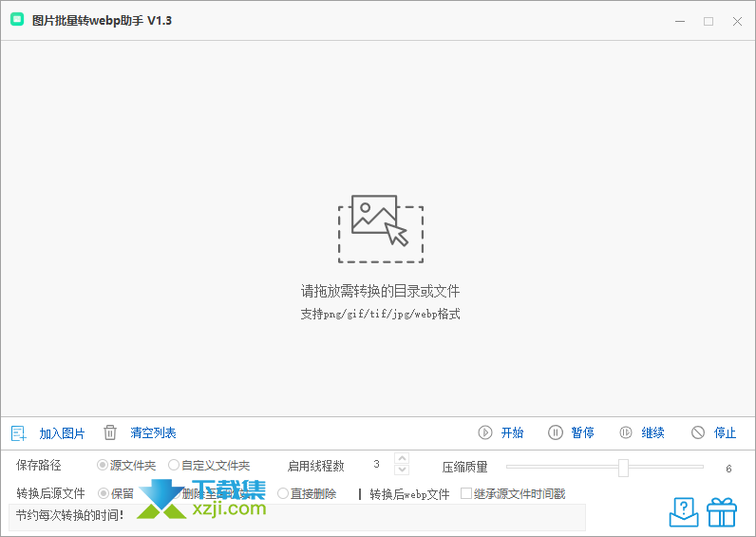Select 源文件夹 save path option

click(126, 465)
